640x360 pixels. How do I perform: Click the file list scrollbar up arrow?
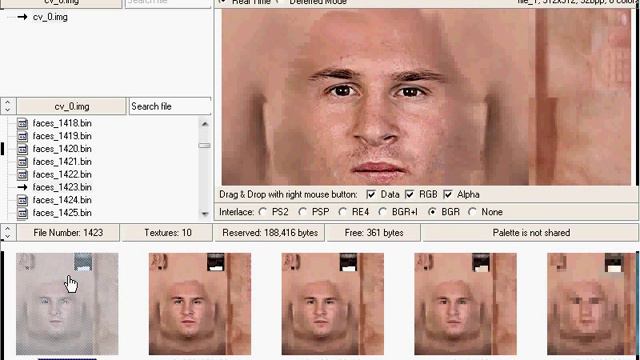(205, 124)
